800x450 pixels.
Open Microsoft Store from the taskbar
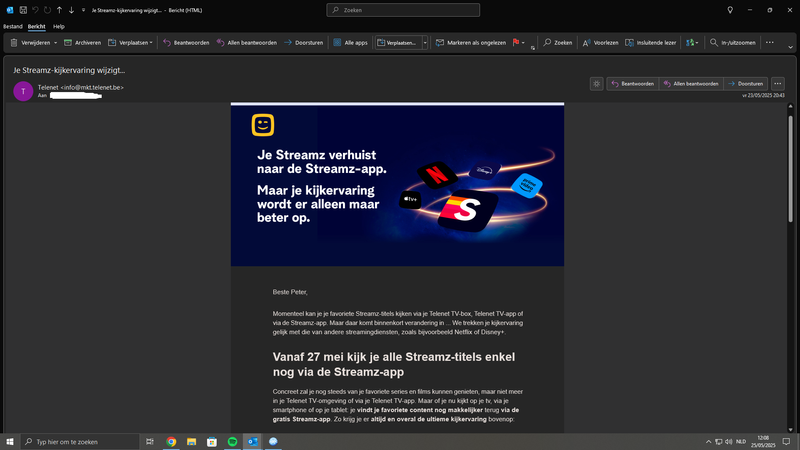[212, 441]
